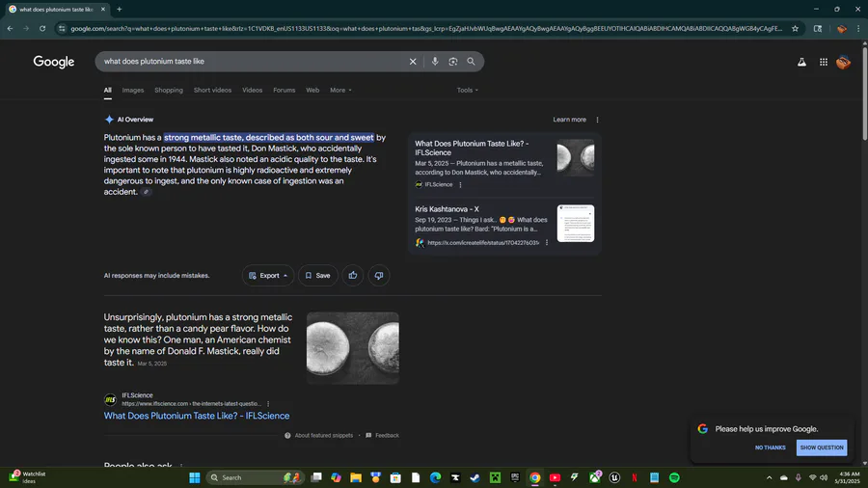Open the Kris Kashtanova post thumbnail

575,223
